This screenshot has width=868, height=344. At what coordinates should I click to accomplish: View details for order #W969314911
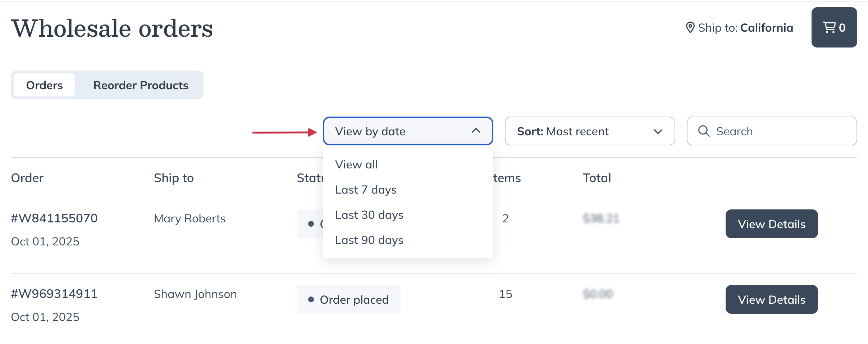point(771,299)
